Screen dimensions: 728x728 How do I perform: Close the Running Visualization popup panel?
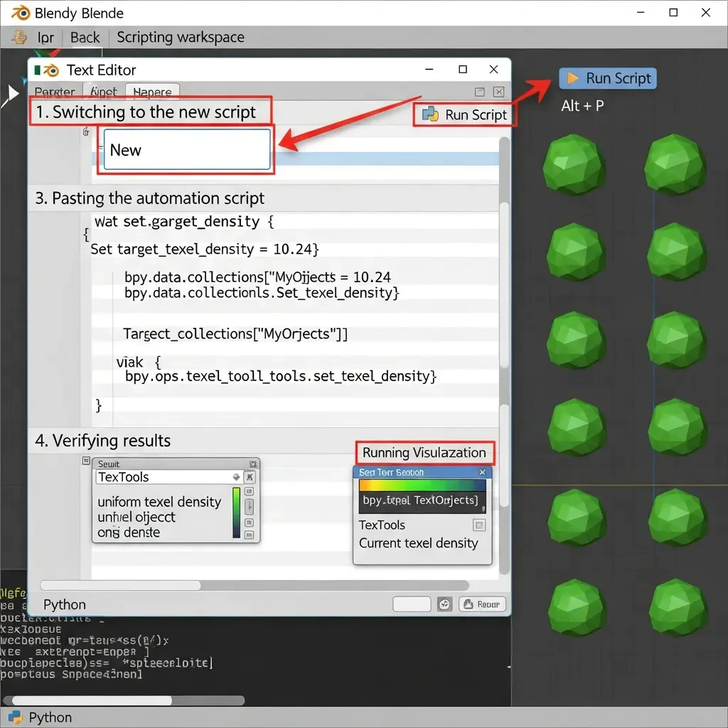click(x=482, y=472)
